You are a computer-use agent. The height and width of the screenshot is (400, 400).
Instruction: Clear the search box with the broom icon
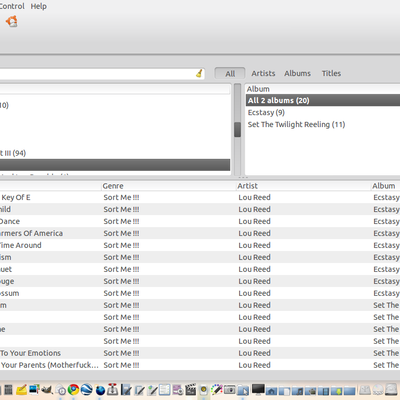click(199, 73)
